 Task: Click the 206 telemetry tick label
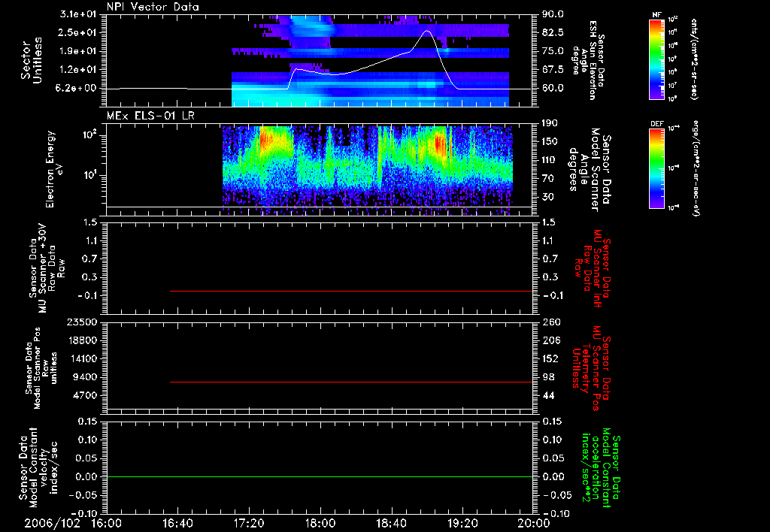click(550, 340)
